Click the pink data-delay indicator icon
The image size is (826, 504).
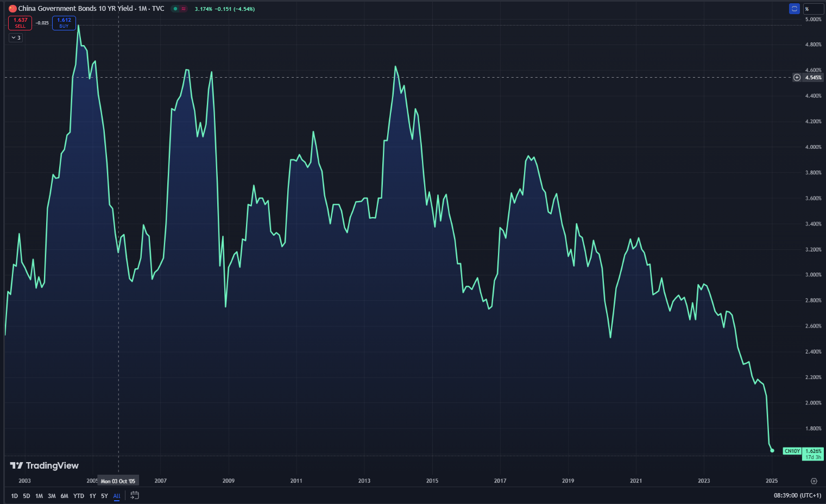click(184, 9)
